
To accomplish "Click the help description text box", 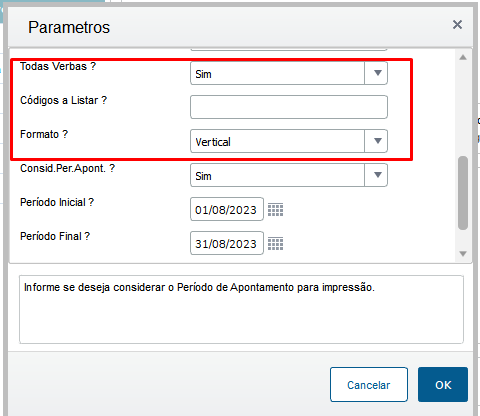I will 241,309.
